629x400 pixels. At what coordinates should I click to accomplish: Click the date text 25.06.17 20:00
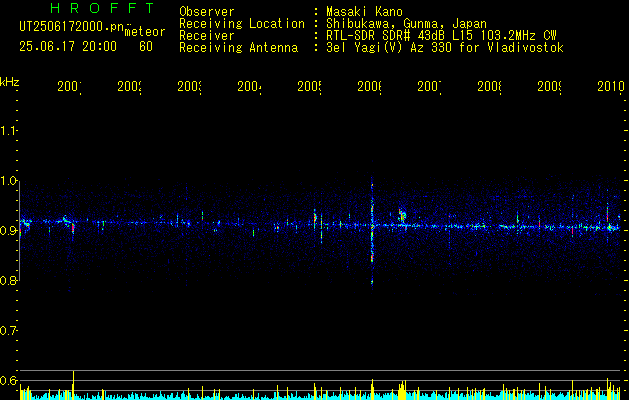click(x=68, y=47)
